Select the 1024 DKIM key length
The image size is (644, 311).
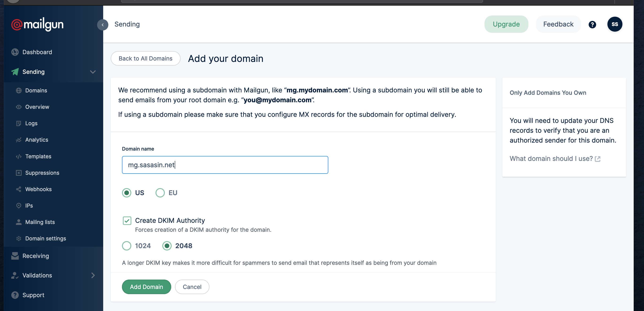point(126,246)
